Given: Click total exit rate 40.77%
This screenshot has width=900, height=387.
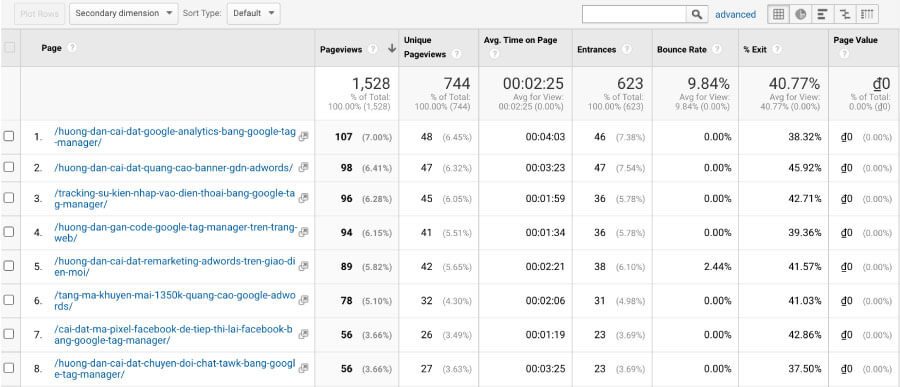Looking at the screenshot, I should coord(795,84).
